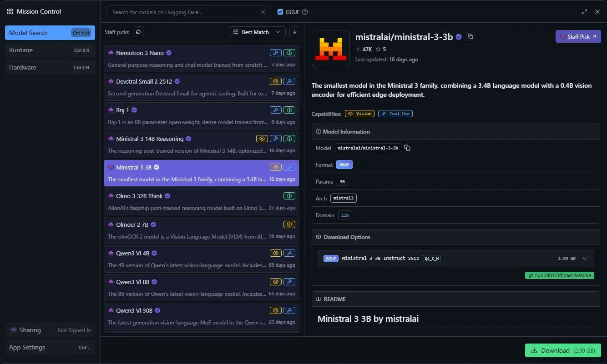The width and height of the screenshot is (607, 364).
Task: Expand the Ministral 3 3B Instruct download option
Action: [585, 259]
